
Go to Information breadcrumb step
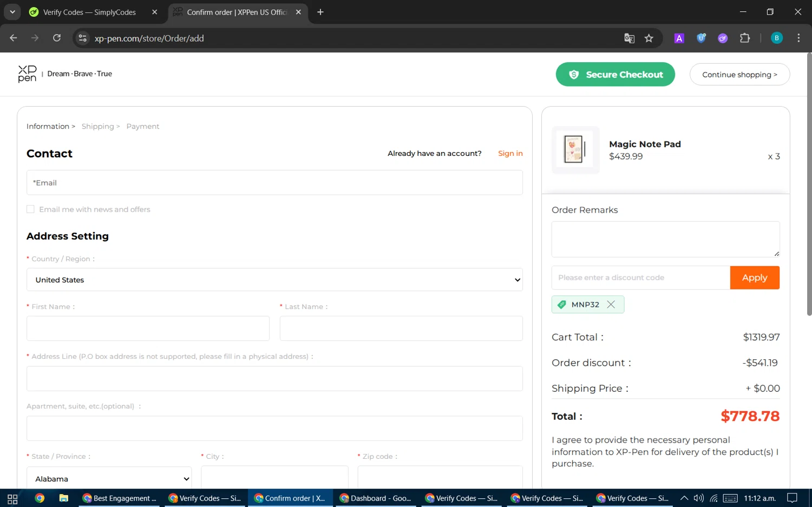48,127
